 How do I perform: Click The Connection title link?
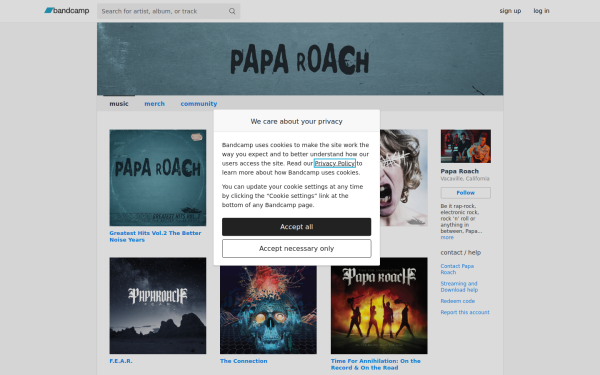click(x=244, y=361)
